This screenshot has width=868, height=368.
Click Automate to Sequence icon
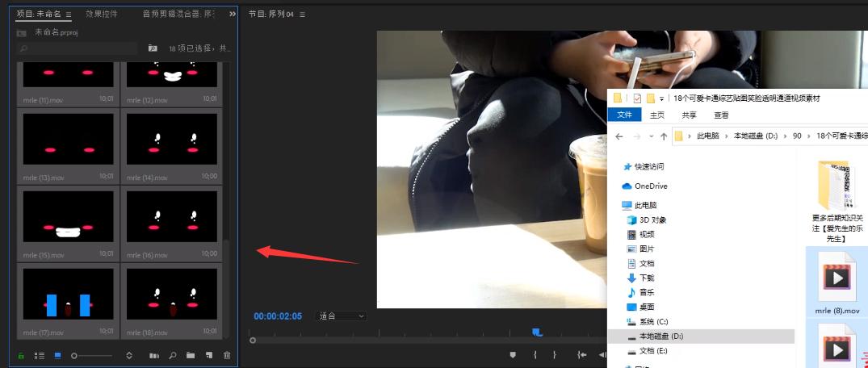(154, 355)
